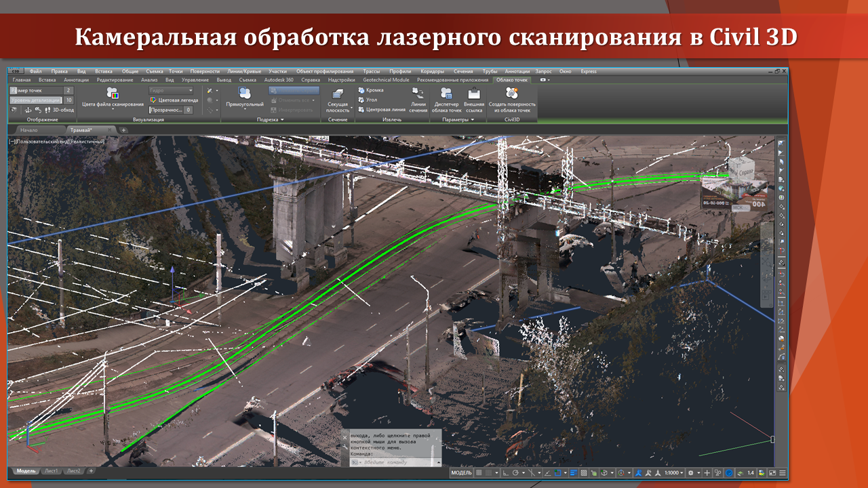Click the Линии сечения tool
868x488 pixels.
click(x=418, y=100)
